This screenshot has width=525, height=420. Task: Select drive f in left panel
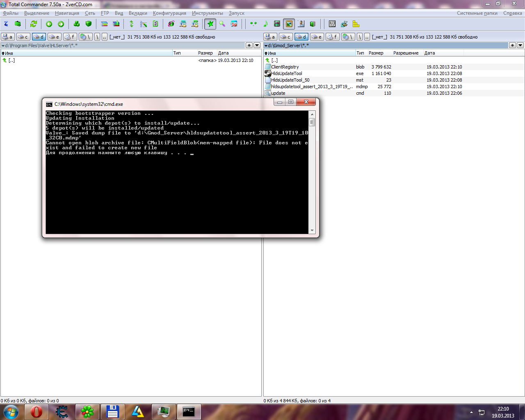pyautogui.click(x=70, y=37)
